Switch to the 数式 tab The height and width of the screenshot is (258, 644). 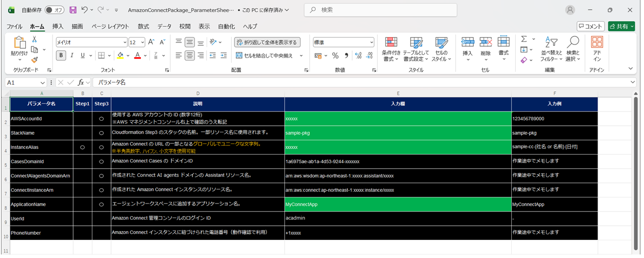click(x=143, y=26)
